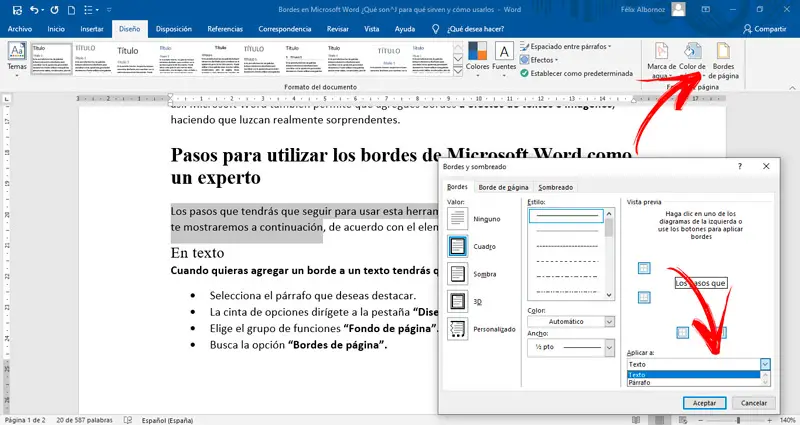Switch to Print Layout view in the status bar

tap(660, 420)
